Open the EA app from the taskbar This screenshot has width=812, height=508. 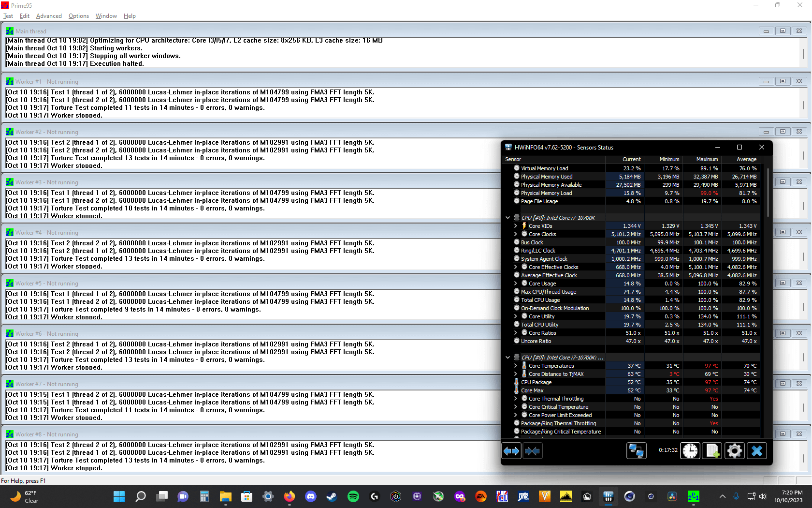[481, 496]
